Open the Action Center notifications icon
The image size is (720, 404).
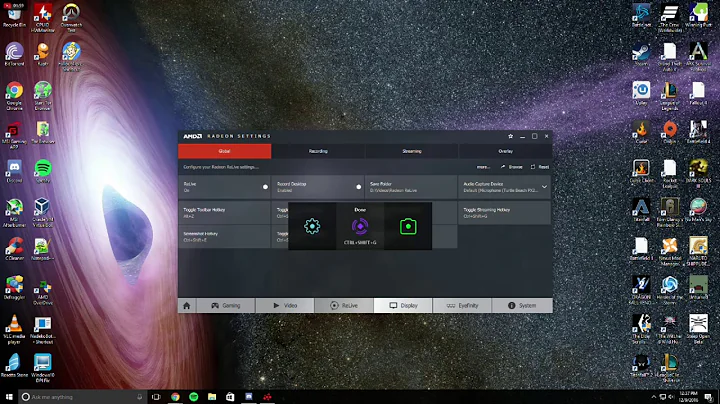tap(709, 397)
